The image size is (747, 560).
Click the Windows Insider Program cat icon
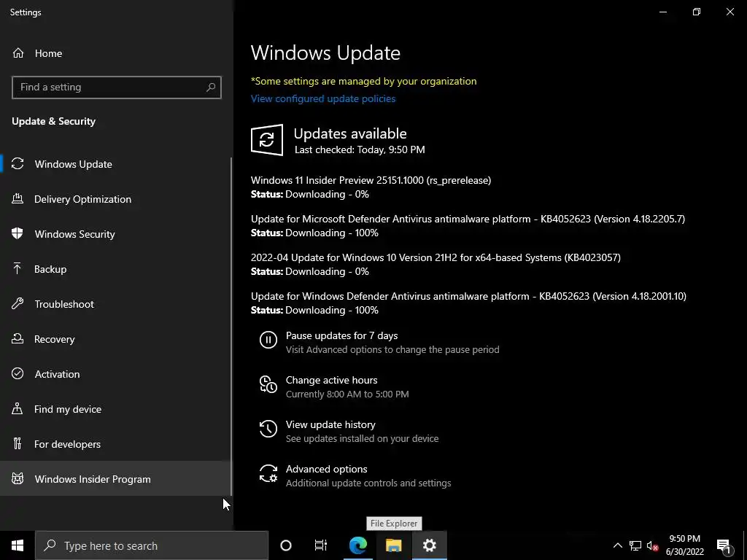point(18,478)
